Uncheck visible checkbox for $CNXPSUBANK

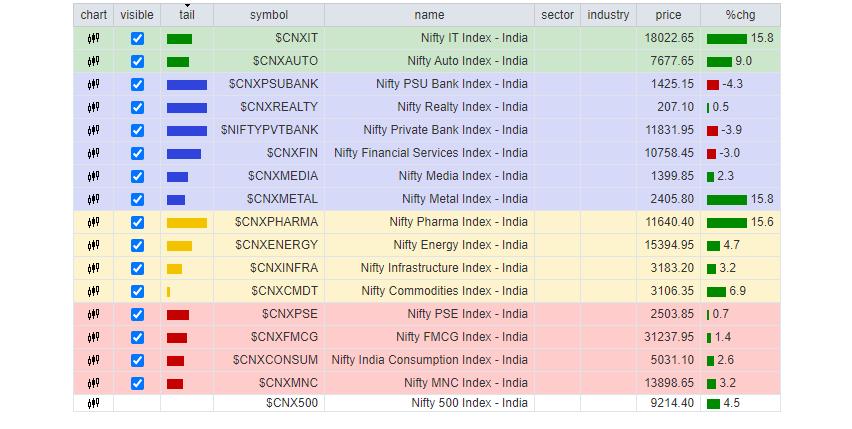coord(137,84)
